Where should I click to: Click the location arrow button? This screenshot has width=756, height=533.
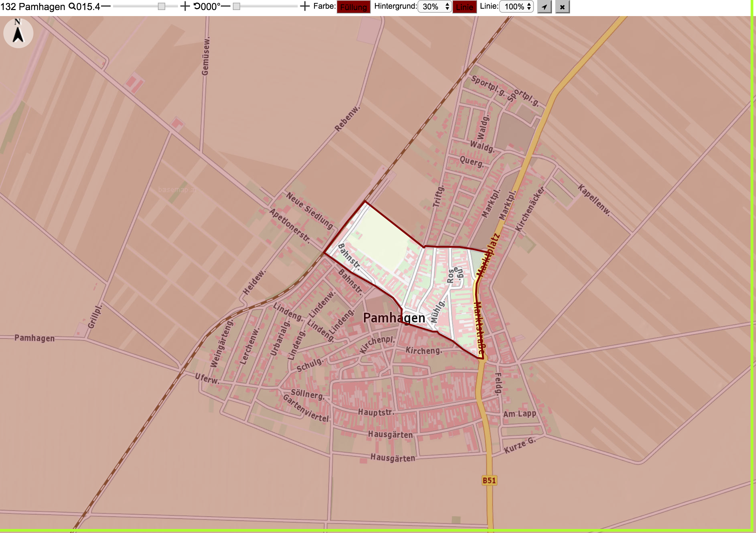(544, 7)
